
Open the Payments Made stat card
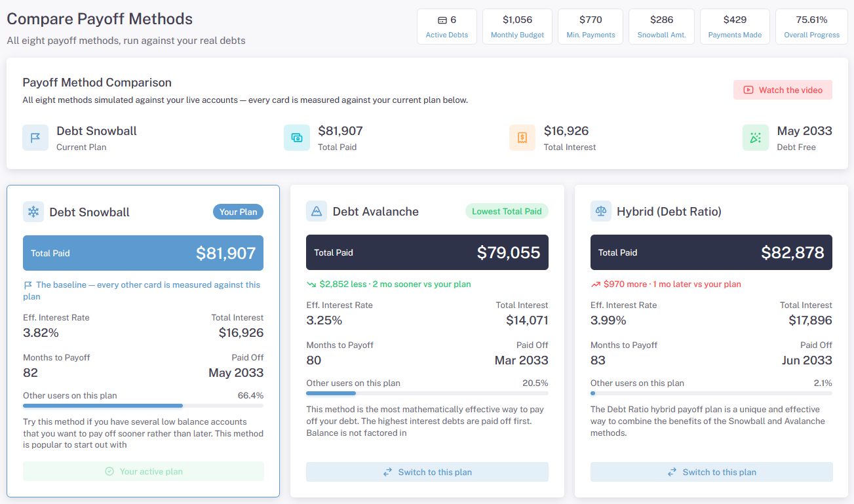pyautogui.click(x=735, y=27)
